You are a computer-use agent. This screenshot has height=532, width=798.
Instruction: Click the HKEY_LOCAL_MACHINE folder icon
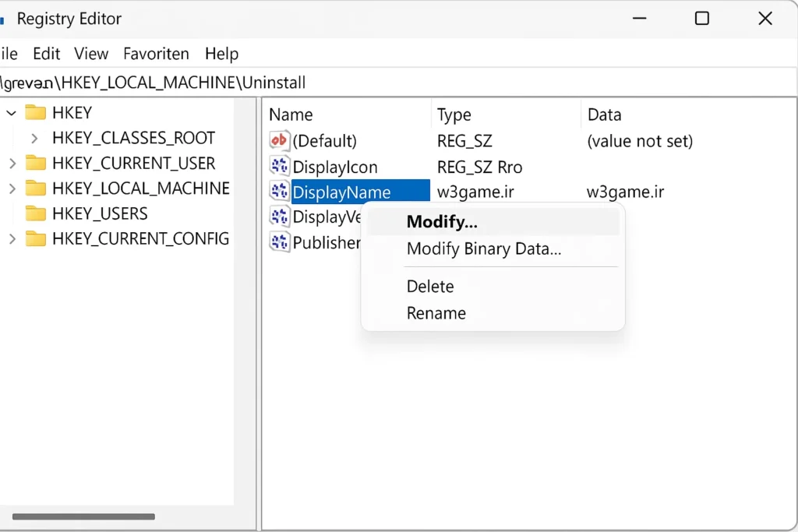[x=36, y=188]
